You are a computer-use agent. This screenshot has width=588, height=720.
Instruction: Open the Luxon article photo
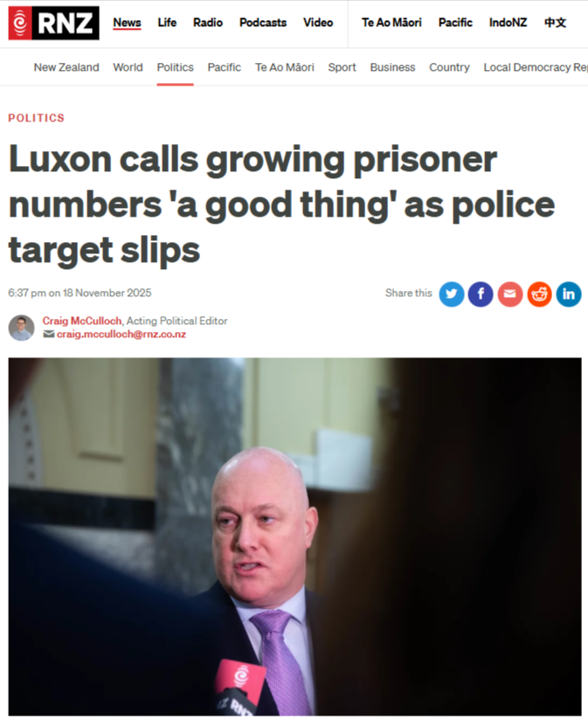point(294,537)
